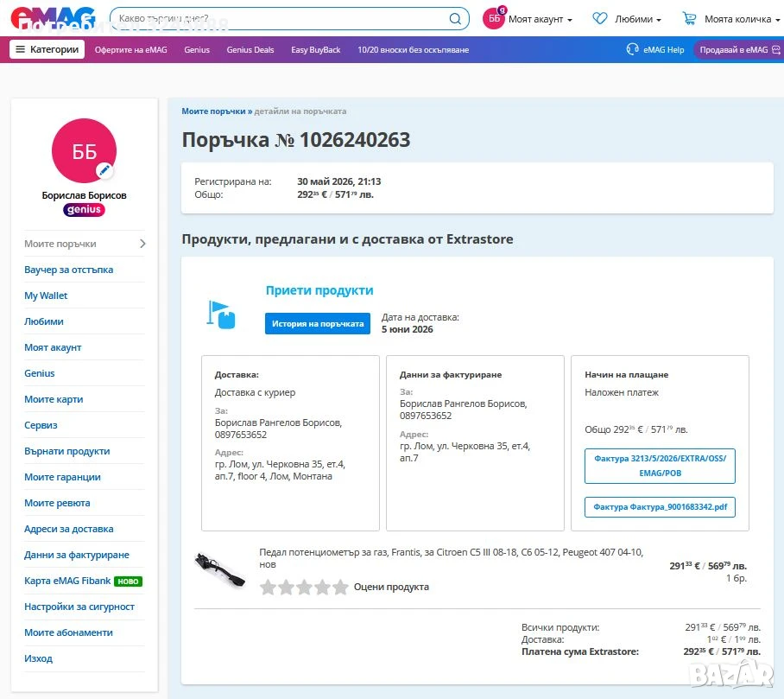Open Genius Deals
784x699 pixels.
[250, 49]
